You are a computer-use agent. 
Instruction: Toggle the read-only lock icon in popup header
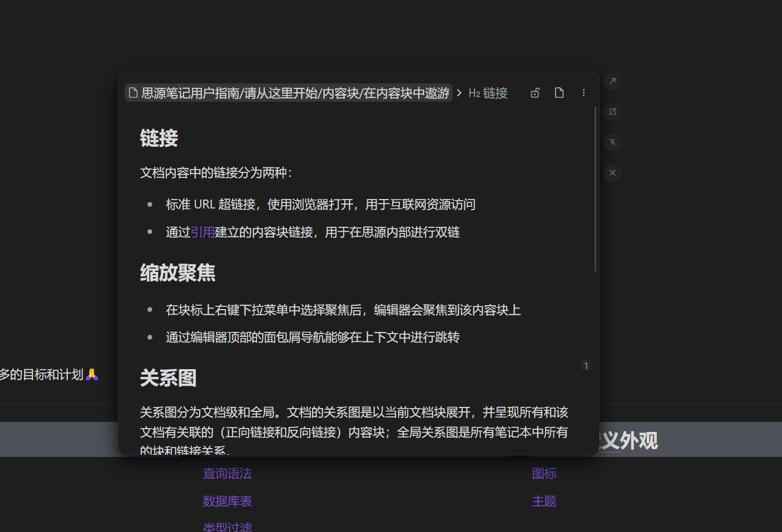click(535, 93)
